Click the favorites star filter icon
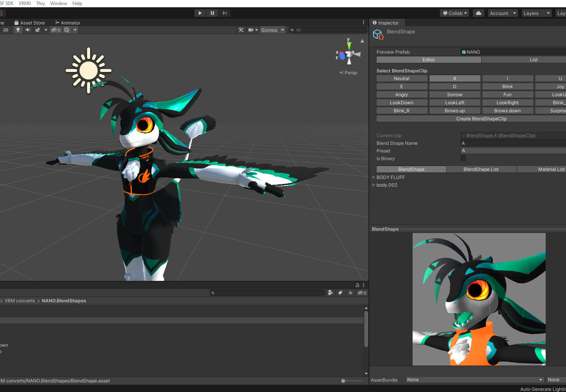Viewport: 566px width, 392px height. (350, 292)
